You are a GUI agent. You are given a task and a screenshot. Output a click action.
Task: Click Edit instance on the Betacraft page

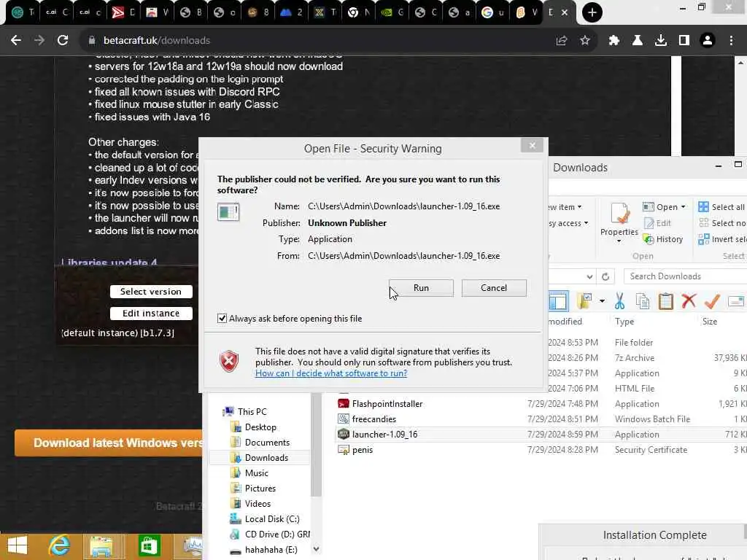pos(151,314)
